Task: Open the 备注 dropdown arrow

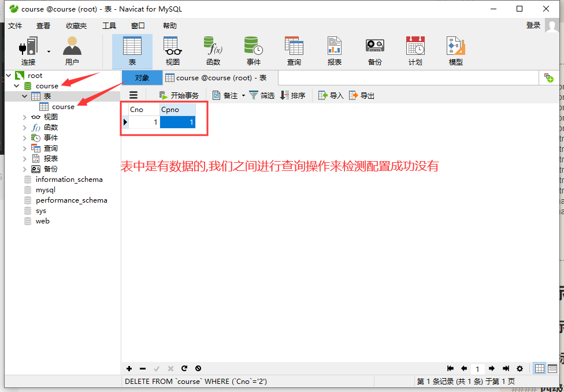Action: point(243,96)
